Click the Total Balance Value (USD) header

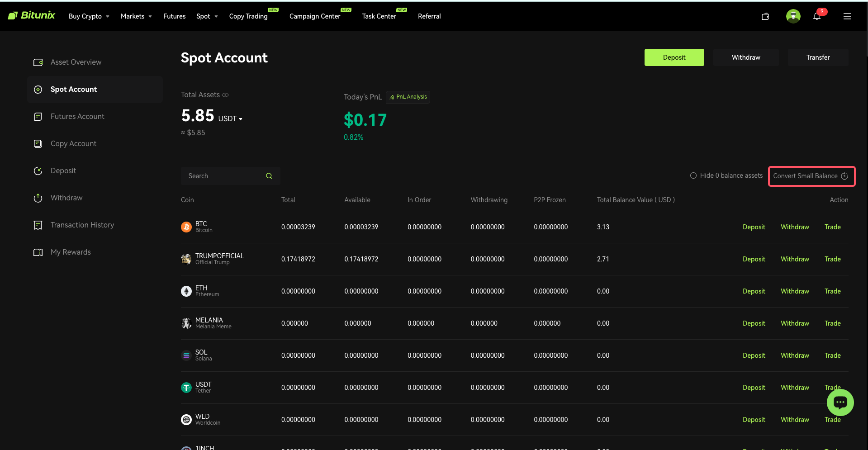tap(636, 200)
